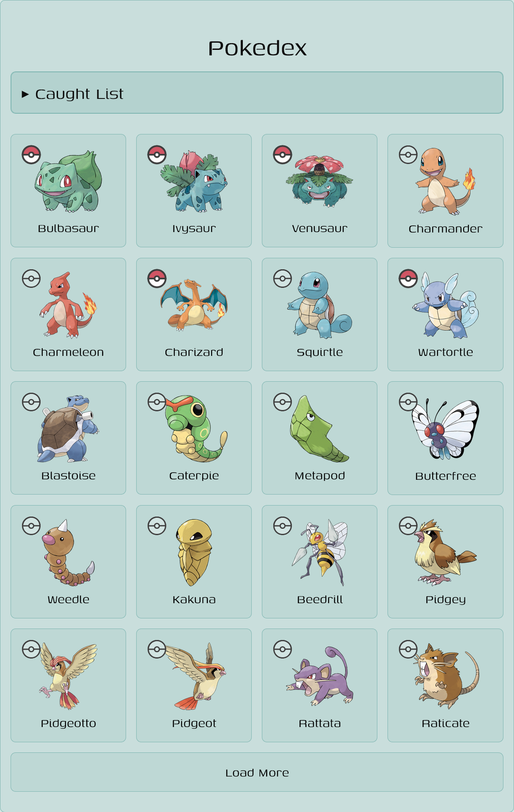This screenshot has height=812, width=514.
Task: Click the Pokeball icon on Kakuna's card
Action: click(x=157, y=526)
